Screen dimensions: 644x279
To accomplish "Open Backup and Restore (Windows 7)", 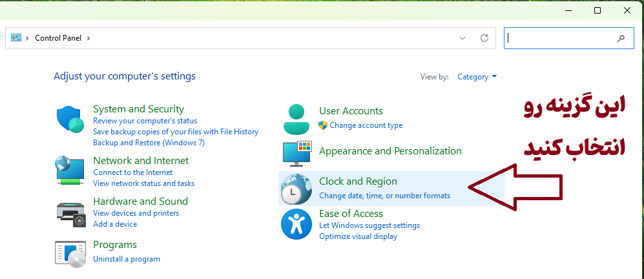I will (149, 143).
